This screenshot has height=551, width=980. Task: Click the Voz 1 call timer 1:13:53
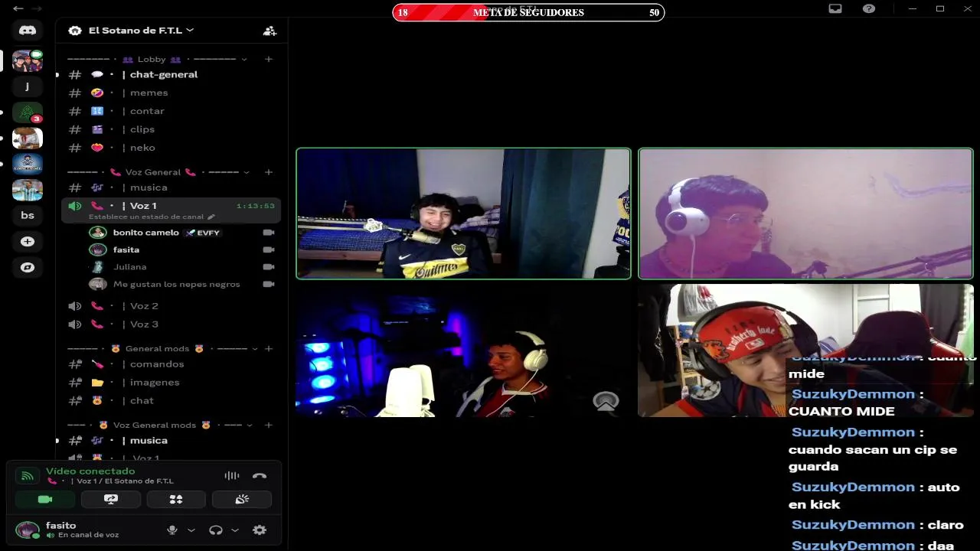pos(255,206)
